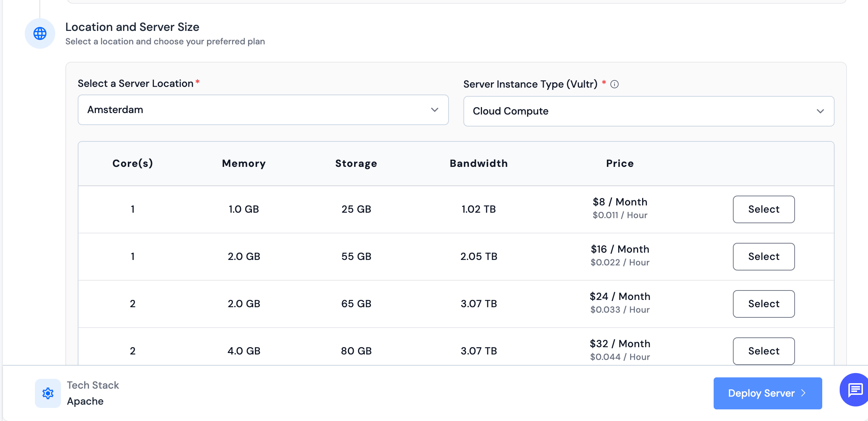Click the red asterisk beside Select a Server Location
Screen dimensions: 868x421
[x=197, y=83]
